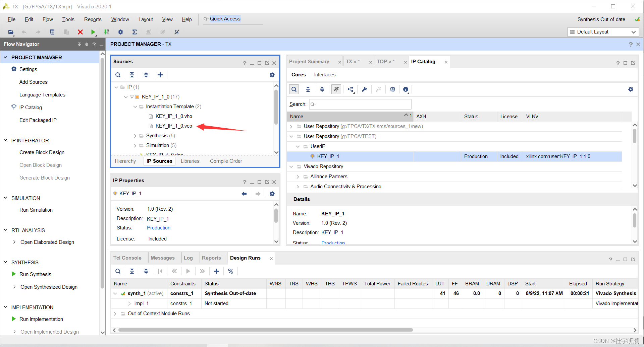Viewport: 644px width, 347px height.
Task: Expand Simulation (5) folder in Sources
Action: point(135,145)
